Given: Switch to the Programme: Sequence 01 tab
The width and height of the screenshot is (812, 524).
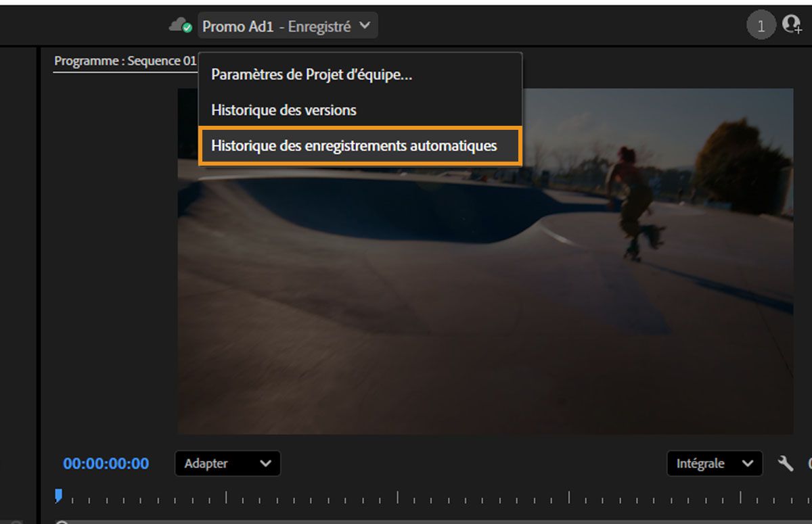Looking at the screenshot, I should coord(125,60).
